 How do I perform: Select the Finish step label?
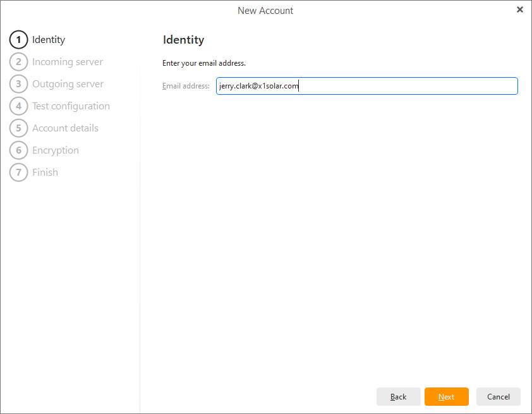point(45,173)
